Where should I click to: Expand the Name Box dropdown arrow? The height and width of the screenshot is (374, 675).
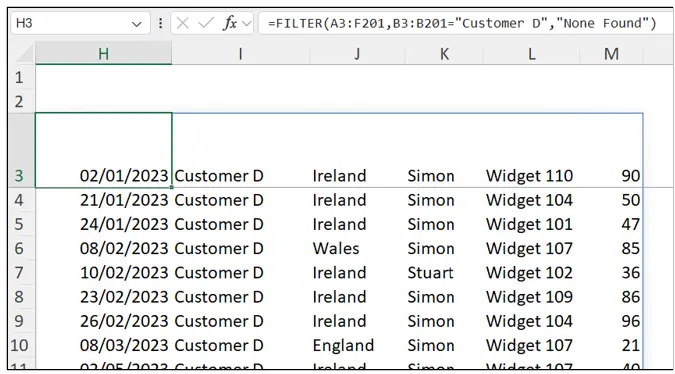point(136,24)
